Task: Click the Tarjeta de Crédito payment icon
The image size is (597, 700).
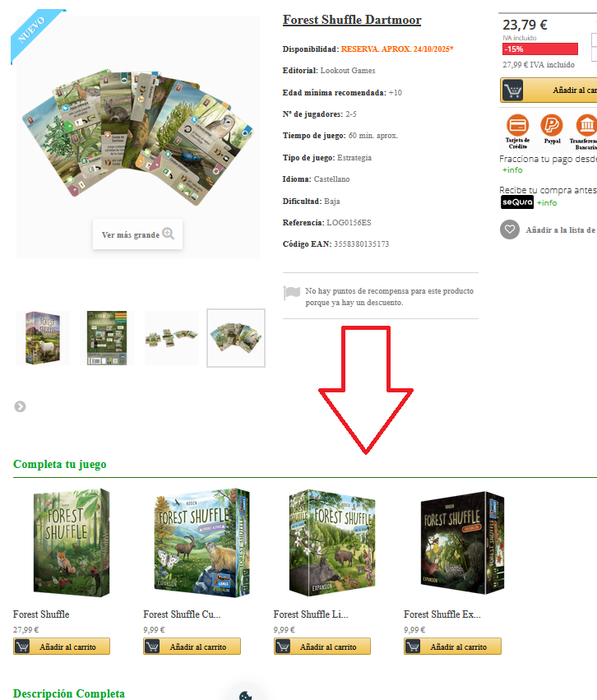Action: click(x=517, y=125)
